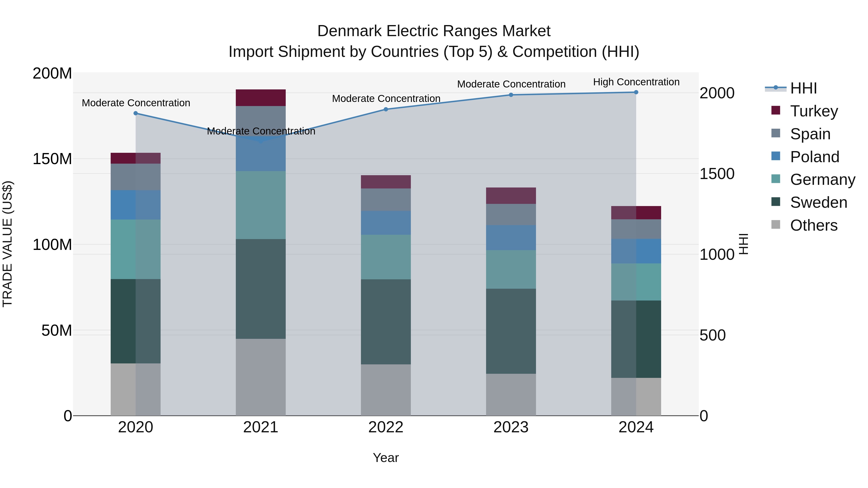The height and width of the screenshot is (488, 868).
Task: Click the 2023 Others bar segment
Action: [511, 395]
